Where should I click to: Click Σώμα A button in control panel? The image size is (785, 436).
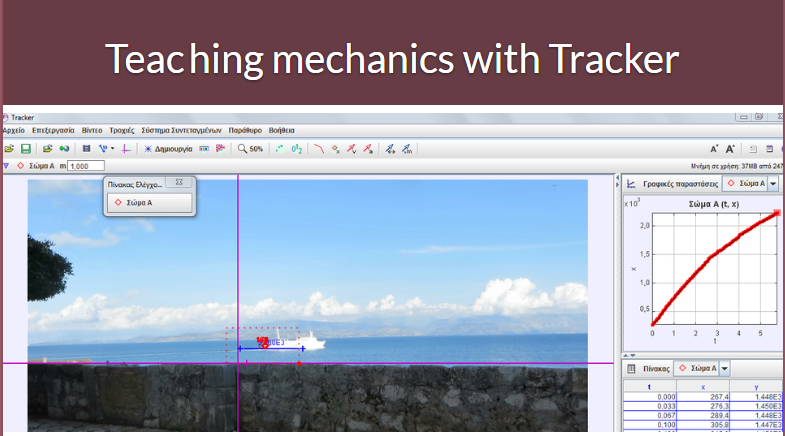pyautogui.click(x=149, y=202)
